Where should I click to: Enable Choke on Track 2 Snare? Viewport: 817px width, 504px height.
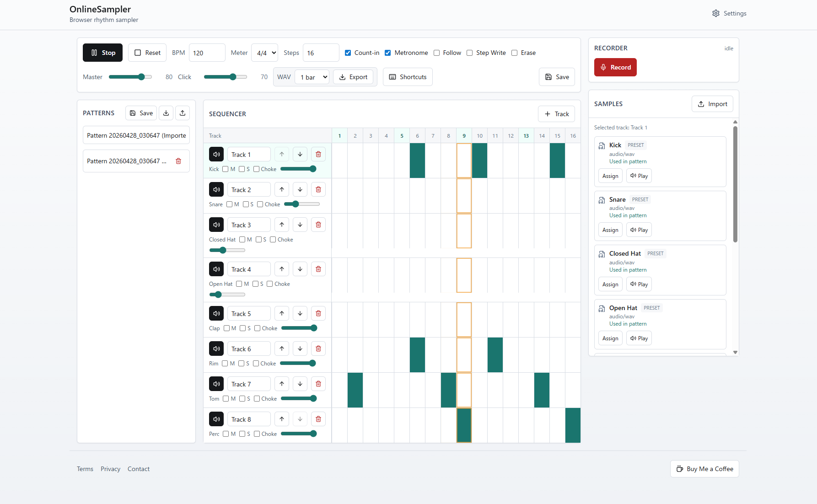coord(260,204)
